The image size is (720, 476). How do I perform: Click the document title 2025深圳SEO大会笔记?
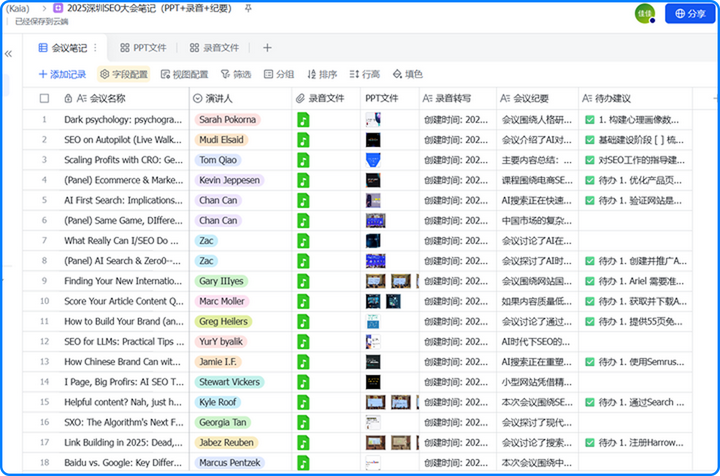click(x=149, y=8)
